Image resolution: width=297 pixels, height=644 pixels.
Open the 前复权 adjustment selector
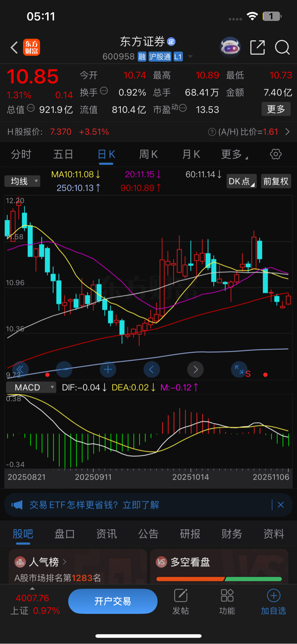point(276,181)
